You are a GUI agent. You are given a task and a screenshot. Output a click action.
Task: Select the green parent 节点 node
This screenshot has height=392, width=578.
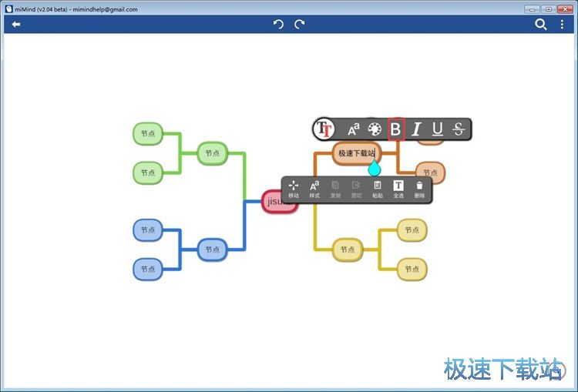click(x=213, y=153)
